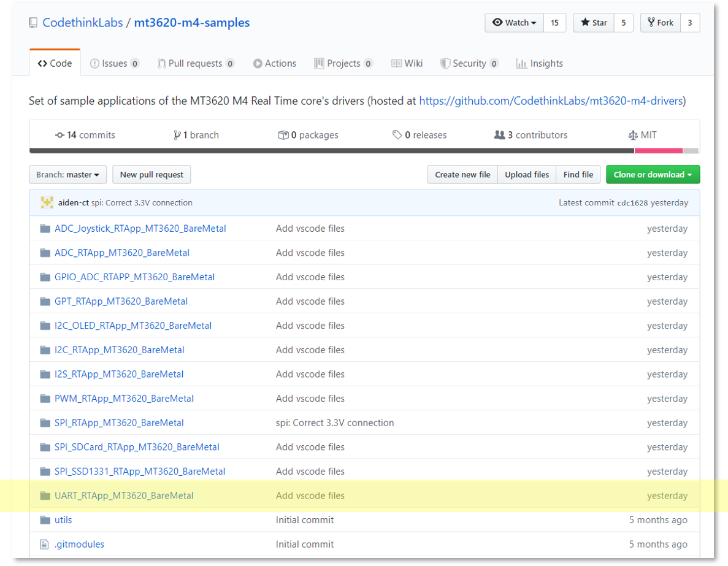The width and height of the screenshot is (728, 566).
Task: Click the language breakdown color bar
Action: pyautogui.click(x=364, y=150)
